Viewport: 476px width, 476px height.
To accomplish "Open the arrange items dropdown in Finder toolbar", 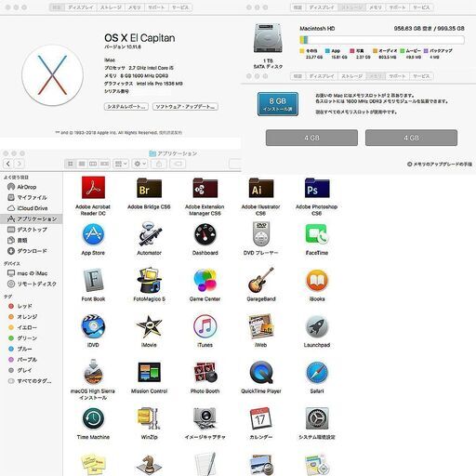I will 121,164.
